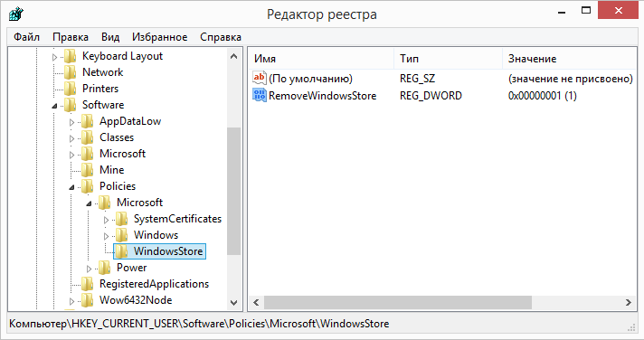Click the REG_DWORD type cell
The width and height of the screenshot is (644, 340).
coord(431,96)
